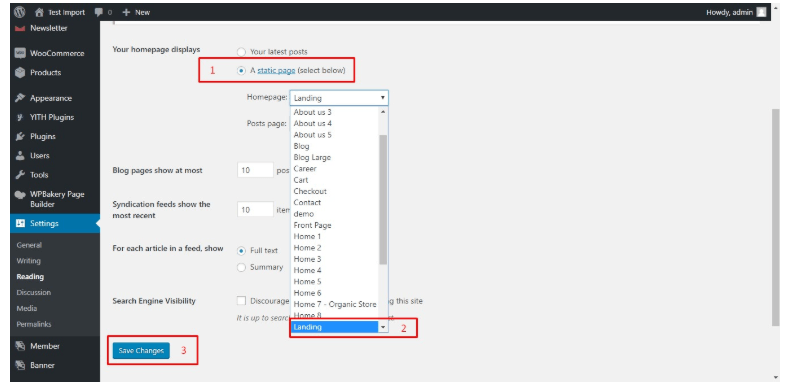Screen dimensions: 785x388
Task: Go to Permalinks settings
Action: pos(34,324)
